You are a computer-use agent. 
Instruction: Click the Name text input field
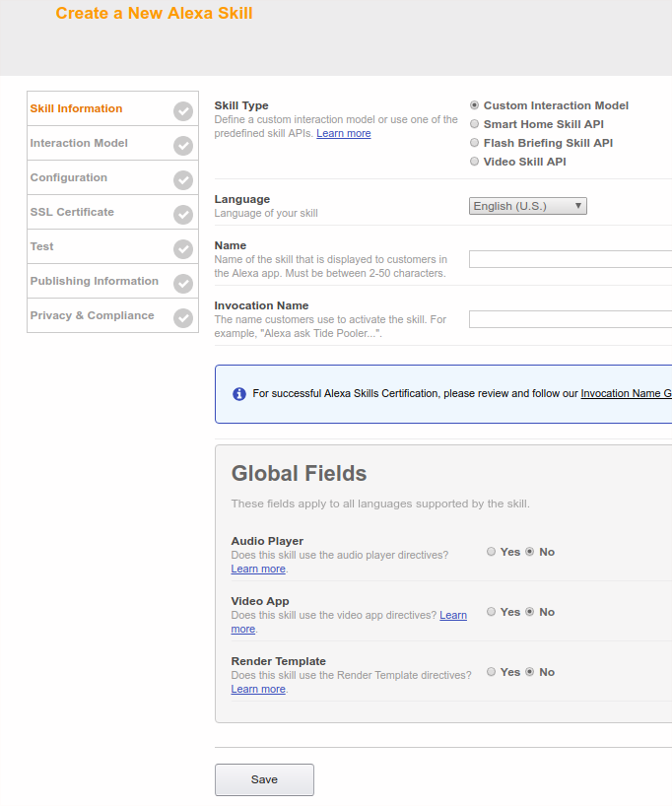click(x=570, y=259)
